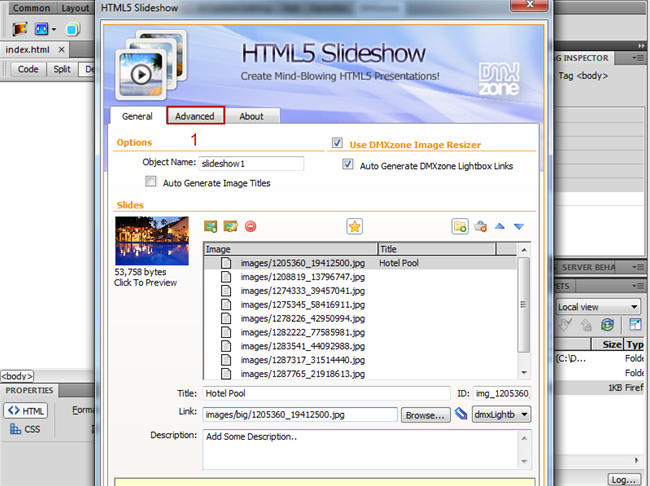Image resolution: width=650 pixels, height=486 pixels.
Task: Click file icon for images/1274333_39457041.jpg
Action: (x=226, y=291)
